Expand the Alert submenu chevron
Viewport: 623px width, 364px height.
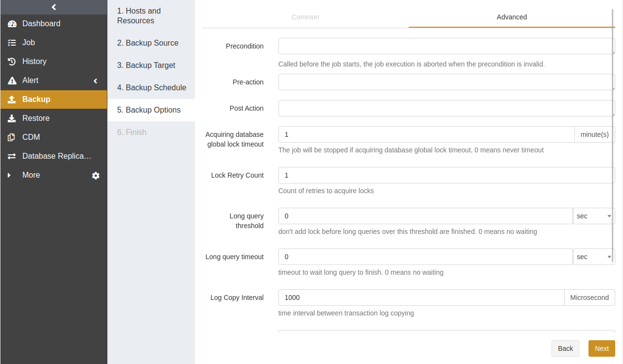click(x=96, y=81)
